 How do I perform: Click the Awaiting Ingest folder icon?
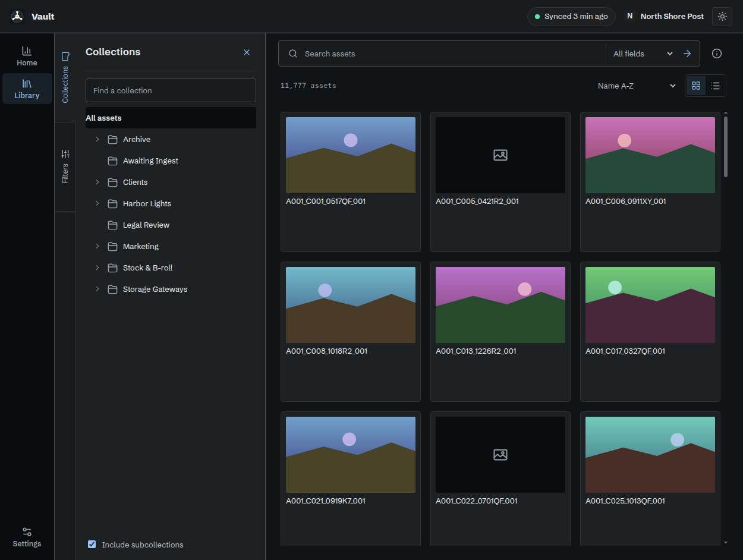[112, 161]
